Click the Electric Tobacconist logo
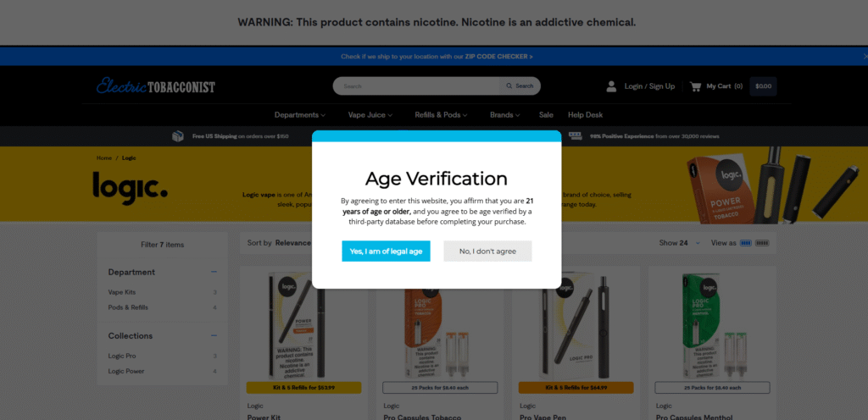 [156, 86]
